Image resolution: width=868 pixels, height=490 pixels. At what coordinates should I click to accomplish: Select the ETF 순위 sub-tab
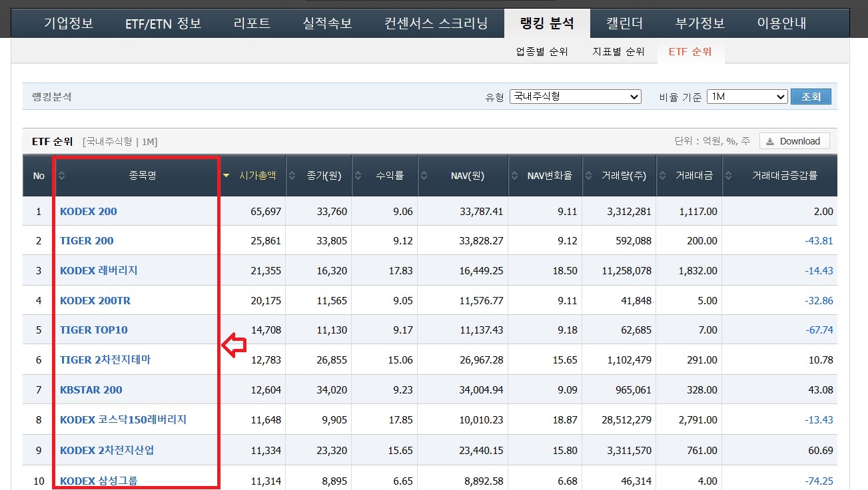point(690,51)
